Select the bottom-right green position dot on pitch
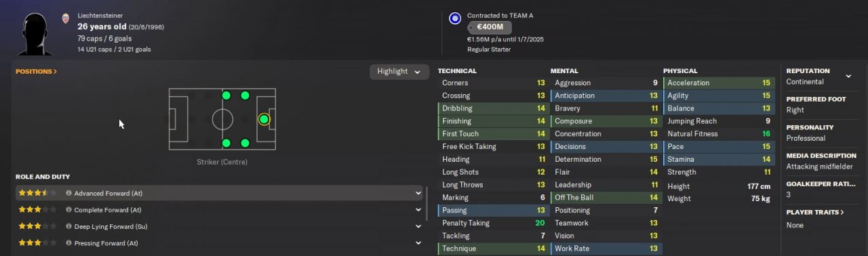Screen dimensions: 868x256 tap(245, 143)
